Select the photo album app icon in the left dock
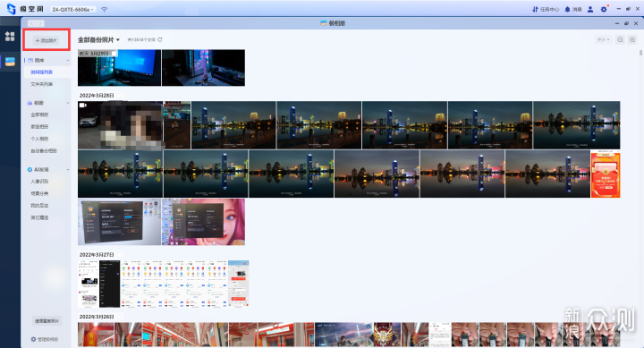This screenshot has height=348, width=644. [10, 62]
